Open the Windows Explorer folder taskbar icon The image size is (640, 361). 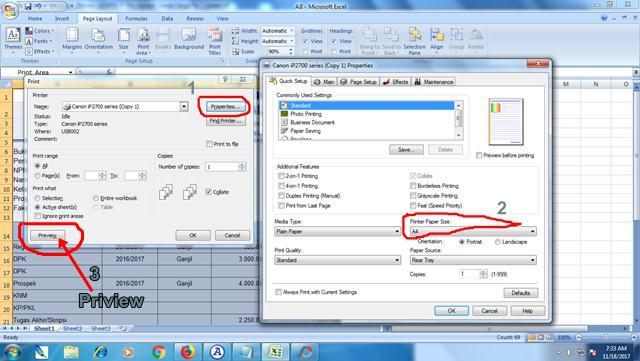tap(71, 352)
